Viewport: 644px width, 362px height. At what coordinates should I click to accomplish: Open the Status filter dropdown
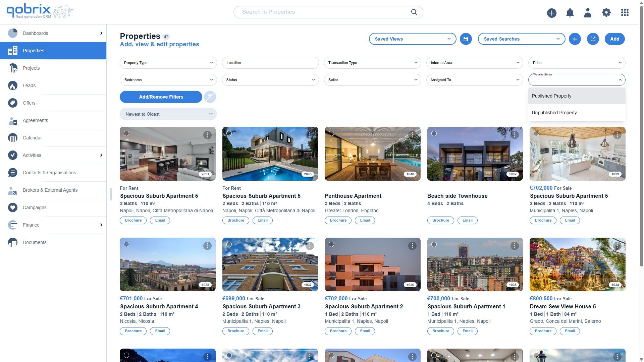coord(270,80)
